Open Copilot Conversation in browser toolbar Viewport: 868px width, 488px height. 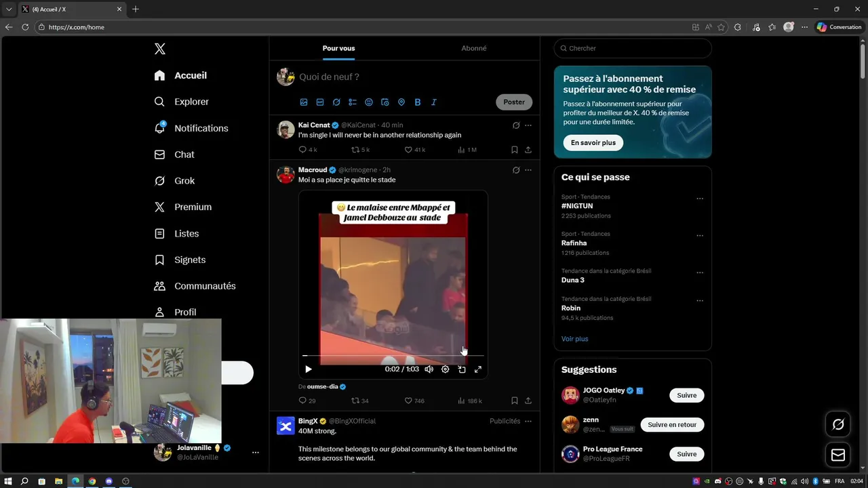pyautogui.click(x=839, y=27)
